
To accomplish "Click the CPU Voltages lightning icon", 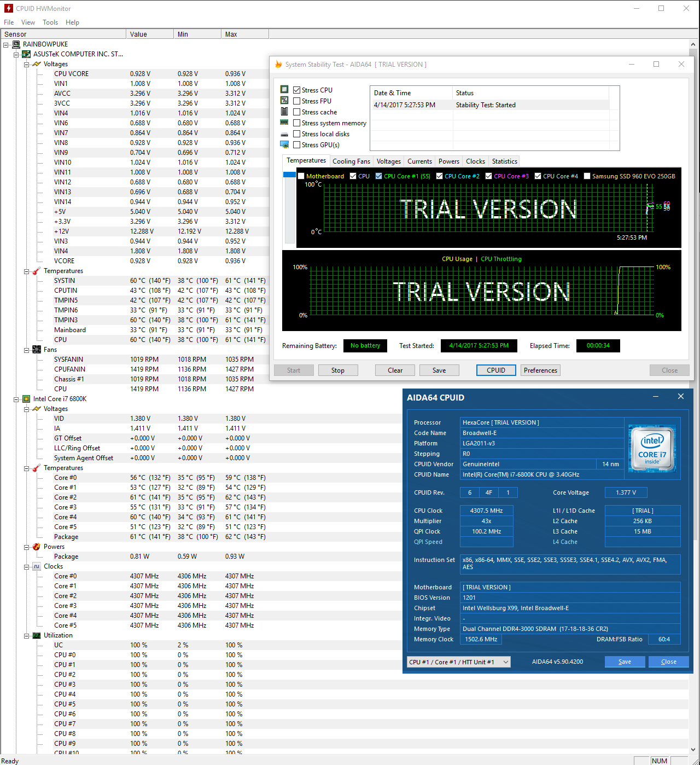I will [37, 409].
